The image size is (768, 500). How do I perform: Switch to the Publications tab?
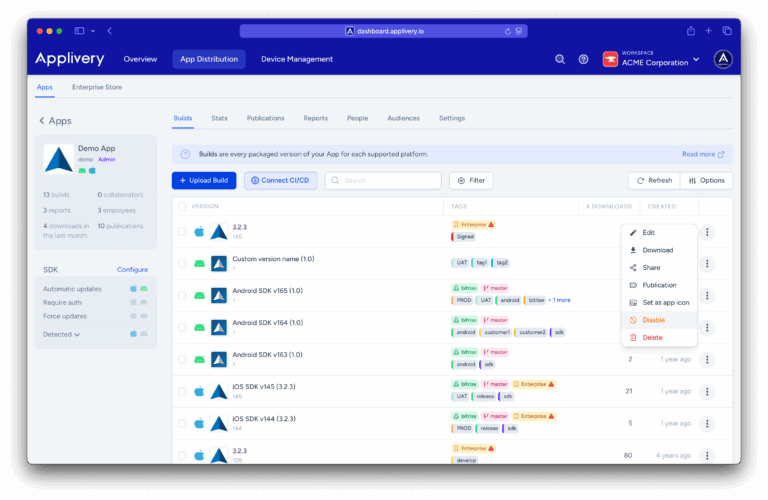(265, 119)
